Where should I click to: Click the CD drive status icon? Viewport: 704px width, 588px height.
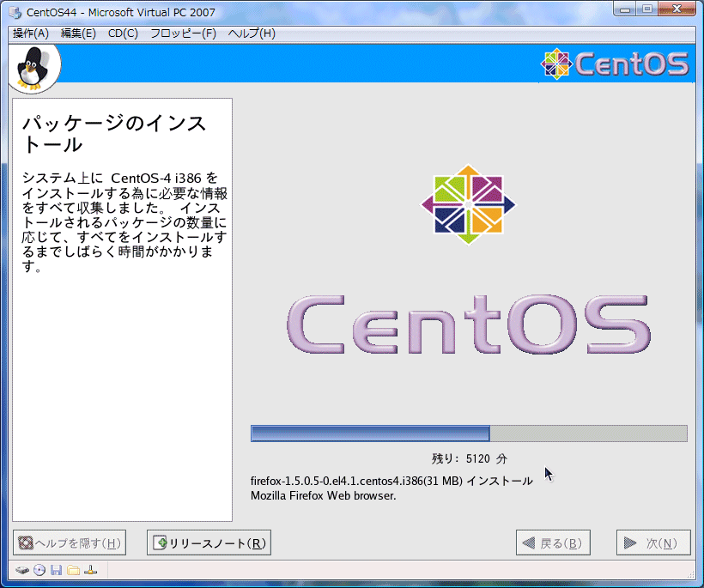tap(39, 571)
